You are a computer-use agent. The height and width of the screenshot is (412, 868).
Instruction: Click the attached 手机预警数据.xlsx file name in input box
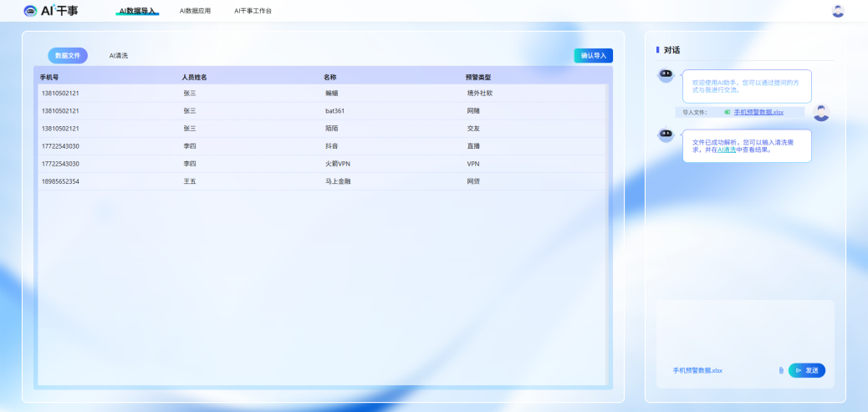point(697,370)
